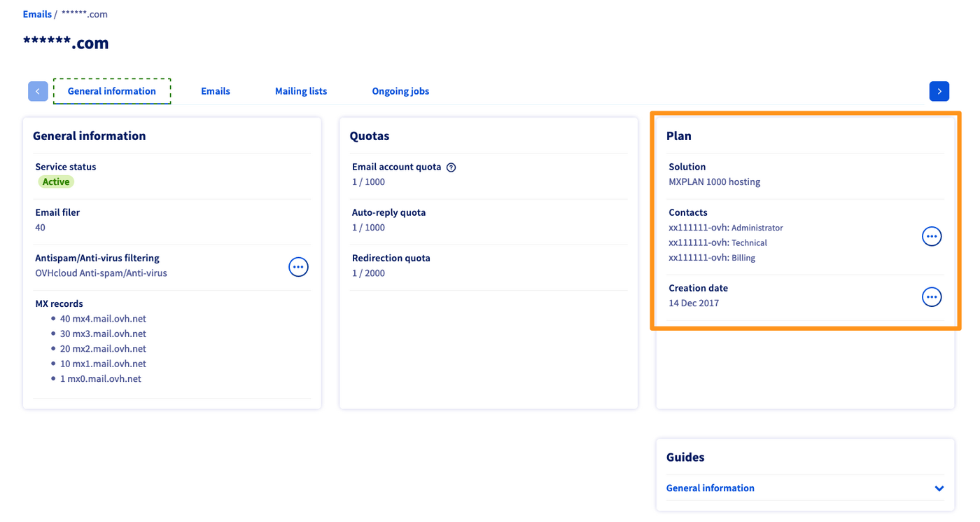Screen dimensions: 980x522
Task: Click the domain name in the breadcrumb
Action: pos(85,14)
